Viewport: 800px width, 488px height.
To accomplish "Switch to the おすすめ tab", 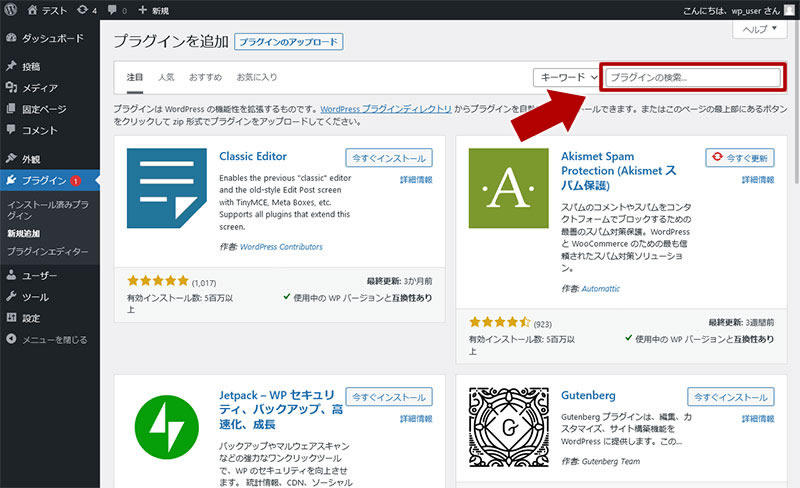I will pyautogui.click(x=205, y=77).
